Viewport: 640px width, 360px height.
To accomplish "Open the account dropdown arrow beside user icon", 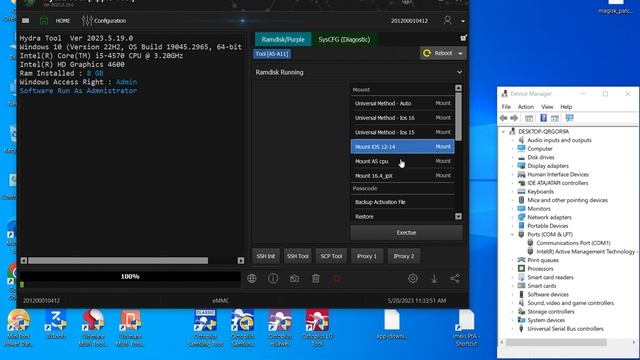I will [463, 21].
